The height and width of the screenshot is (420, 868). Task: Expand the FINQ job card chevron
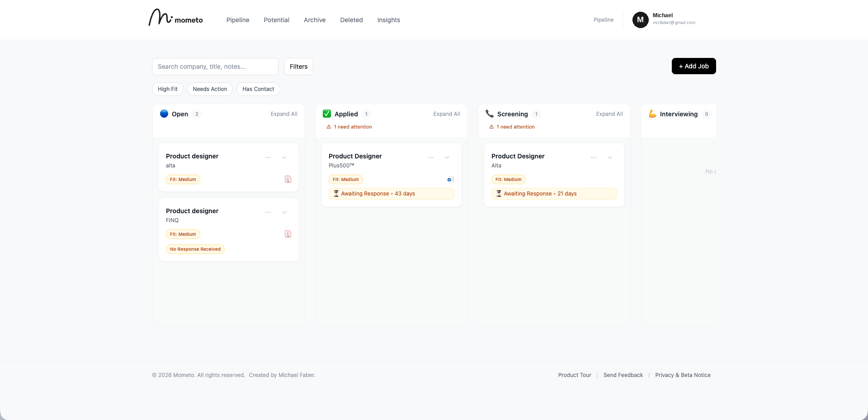(x=284, y=212)
